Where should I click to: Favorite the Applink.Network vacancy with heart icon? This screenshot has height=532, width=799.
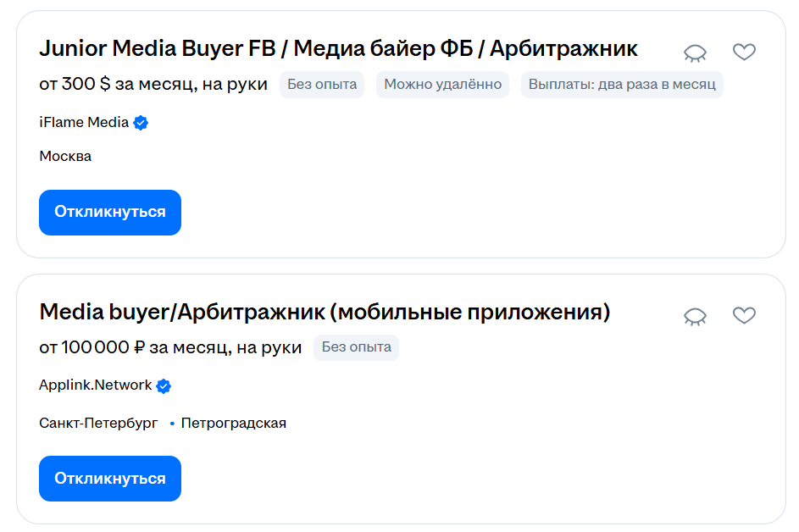tap(744, 316)
